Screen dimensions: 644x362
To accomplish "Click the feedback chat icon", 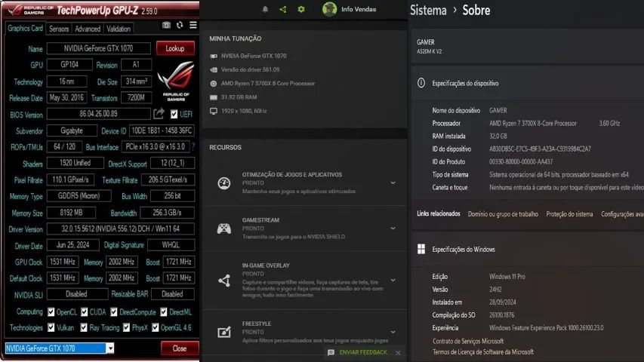I will tap(331, 352).
